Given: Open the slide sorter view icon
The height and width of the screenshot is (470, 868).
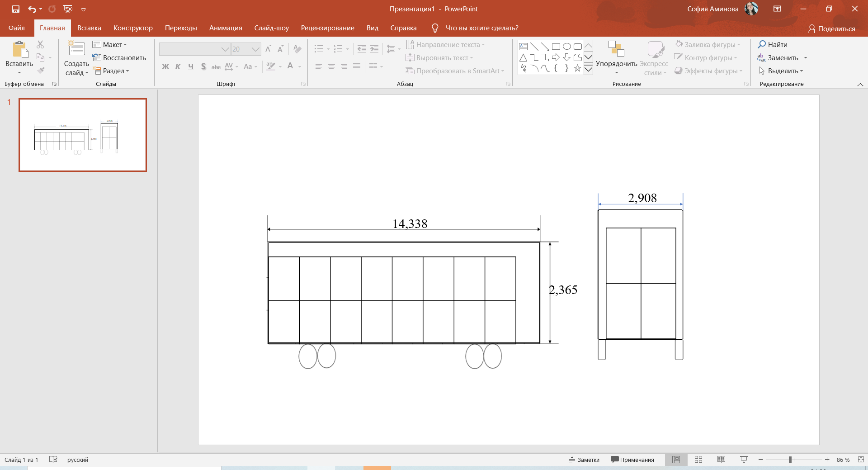Looking at the screenshot, I should [x=698, y=460].
